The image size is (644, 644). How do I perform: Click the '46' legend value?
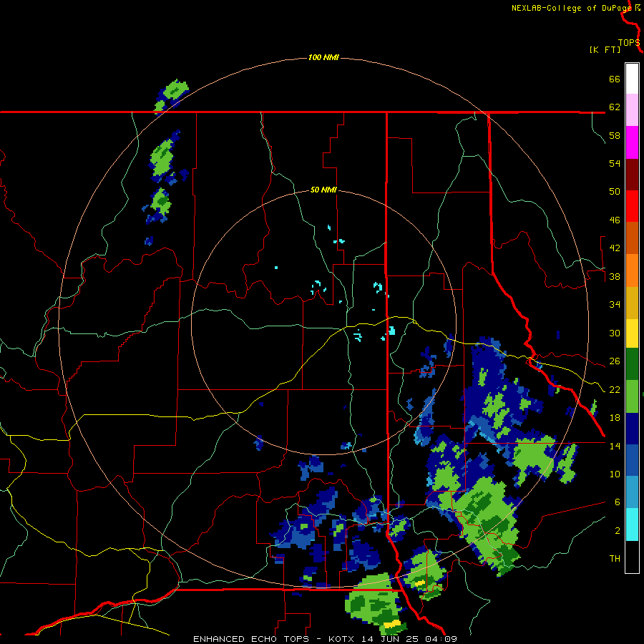[615, 220]
